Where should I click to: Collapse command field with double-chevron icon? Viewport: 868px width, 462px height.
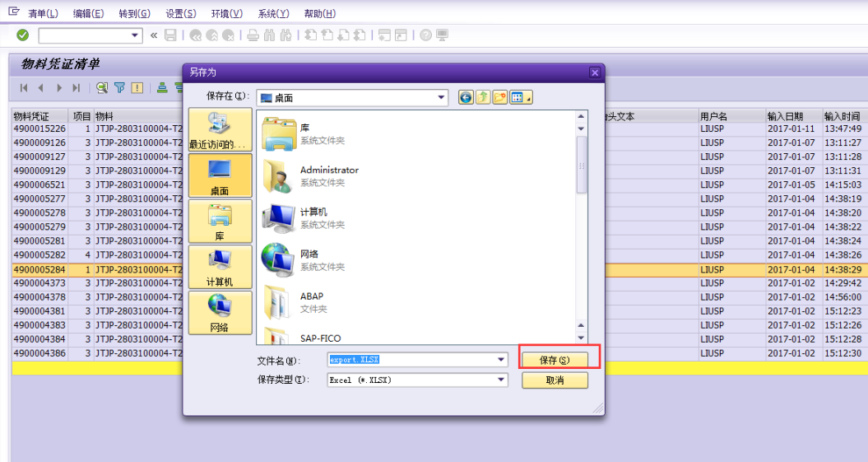tap(154, 35)
